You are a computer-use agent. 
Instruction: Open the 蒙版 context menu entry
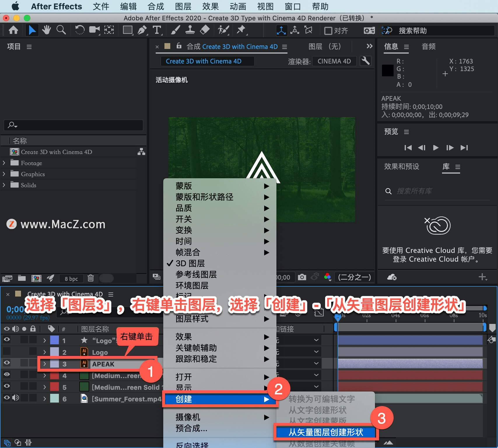[x=220, y=186]
